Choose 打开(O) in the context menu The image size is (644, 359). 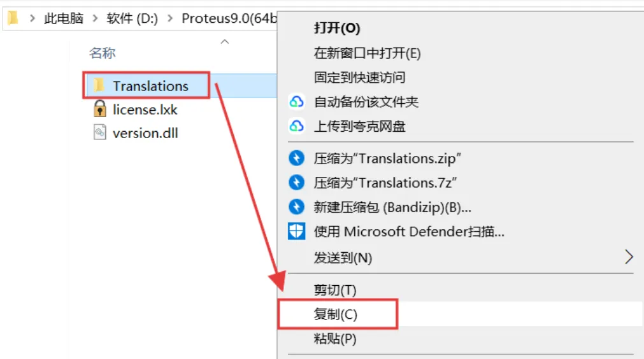pos(337,28)
